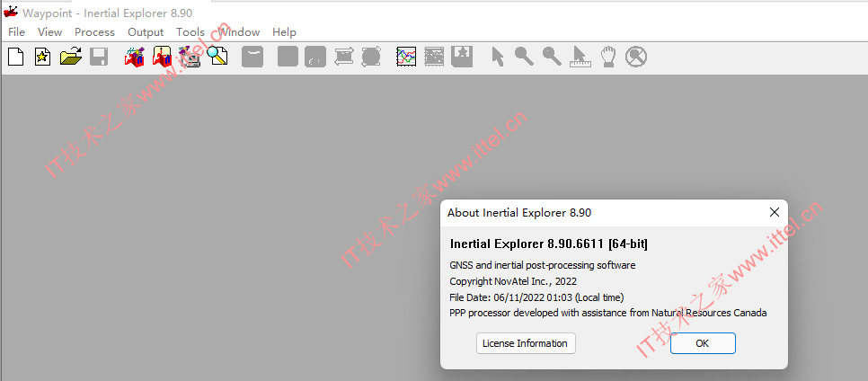Screen dimensions: 868x381
Task: Click the Inertial Explorer 8.90.6611 version text
Action: [549, 244]
